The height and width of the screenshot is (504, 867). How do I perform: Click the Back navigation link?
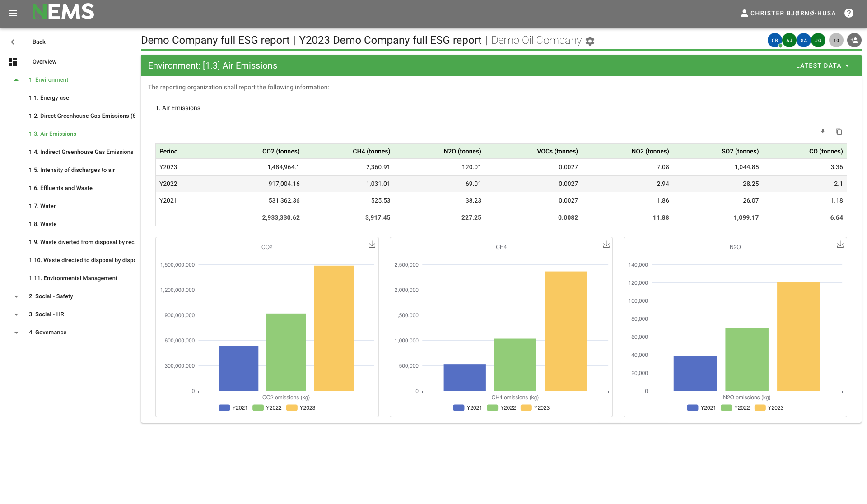coord(39,42)
